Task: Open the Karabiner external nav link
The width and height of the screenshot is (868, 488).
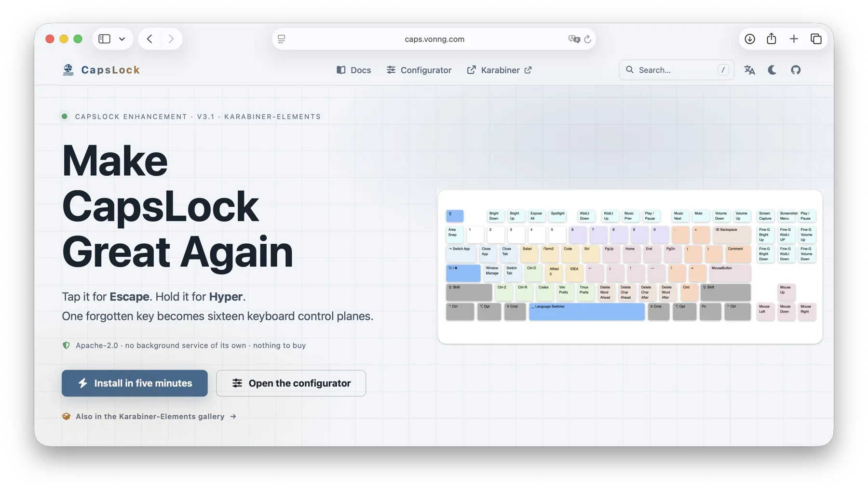Action: 499,70
